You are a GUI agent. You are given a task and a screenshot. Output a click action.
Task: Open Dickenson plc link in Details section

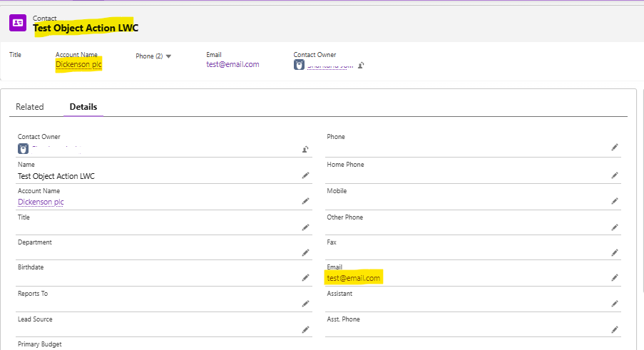tap(41, 202)
